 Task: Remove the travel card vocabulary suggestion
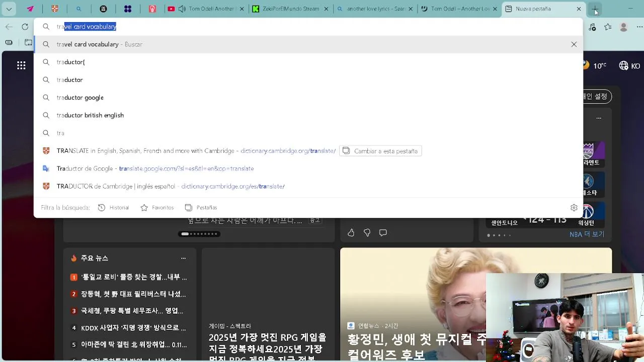coord(574,44)
